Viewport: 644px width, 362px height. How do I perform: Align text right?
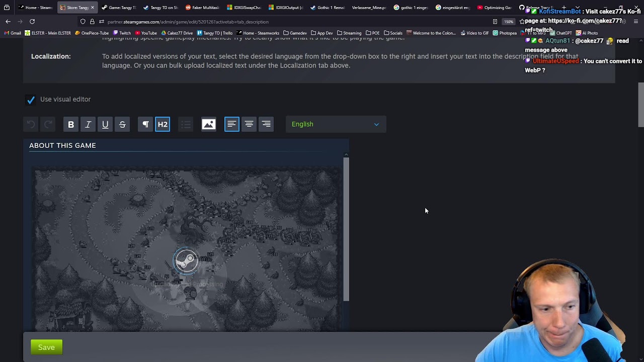coord(266,124)
